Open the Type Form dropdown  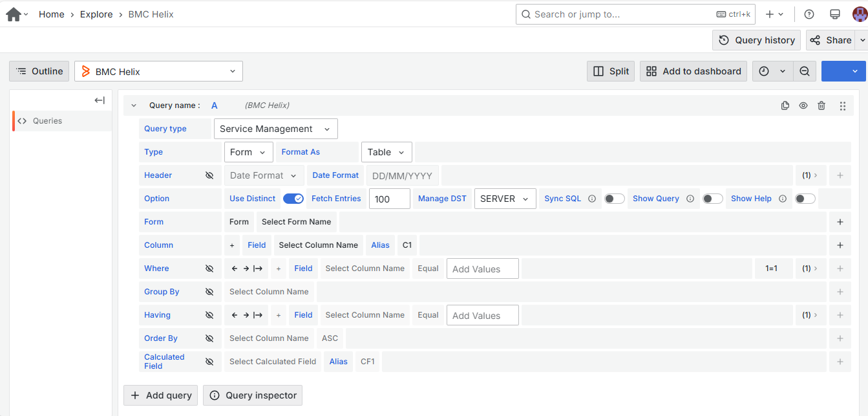pyautogui.click(x=249, y=152)
